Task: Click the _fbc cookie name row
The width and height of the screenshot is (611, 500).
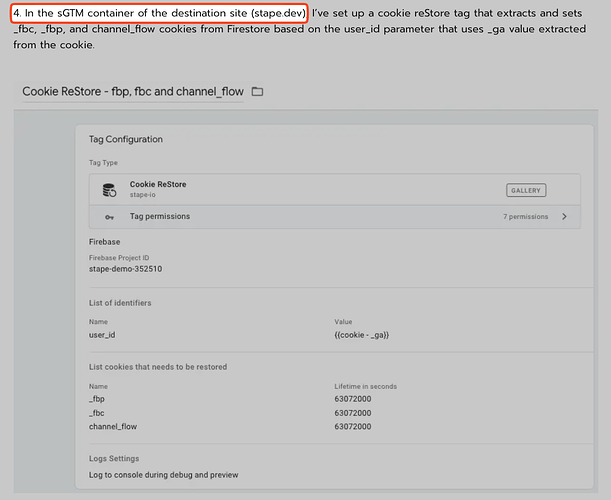Action: pyautogui.click(x=97, y=413)
